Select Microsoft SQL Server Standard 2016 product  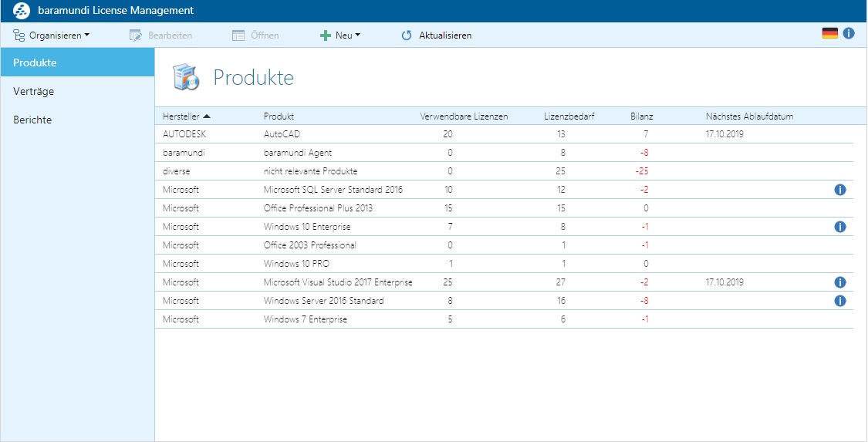coord(333,190)
